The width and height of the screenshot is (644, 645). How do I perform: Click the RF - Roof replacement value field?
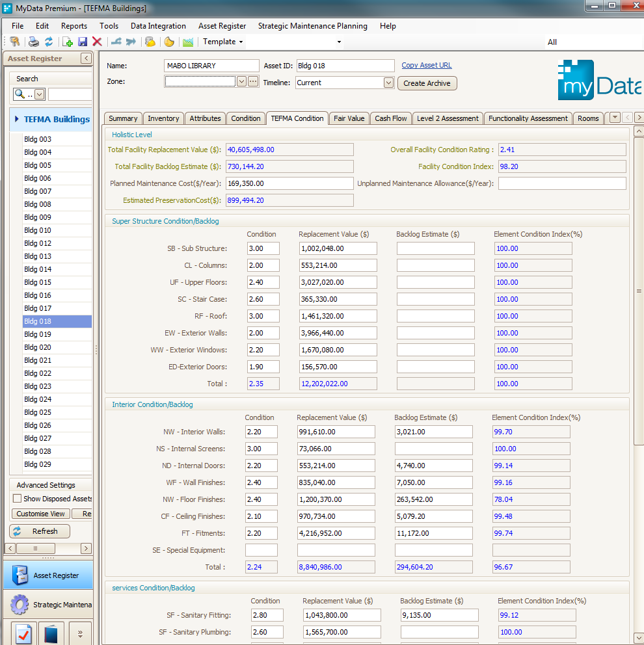click(x=338, y=316)
